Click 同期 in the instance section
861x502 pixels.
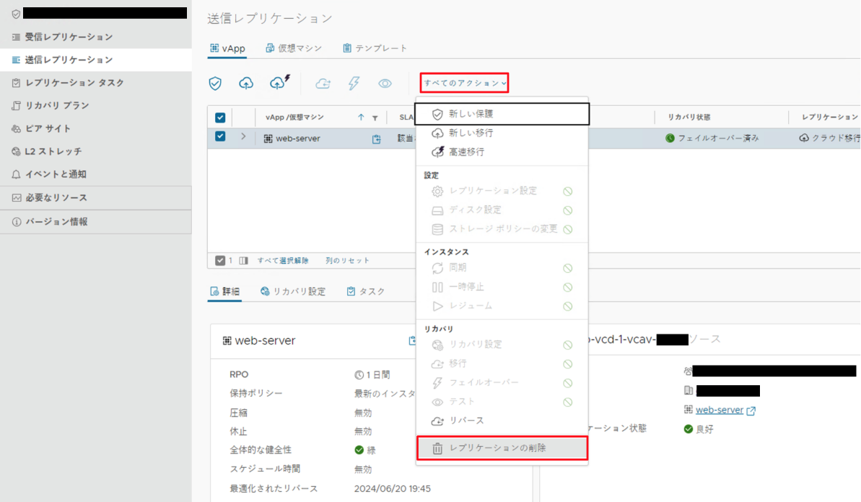[502, 267]
